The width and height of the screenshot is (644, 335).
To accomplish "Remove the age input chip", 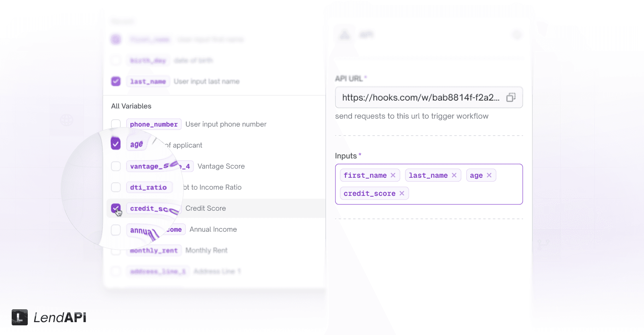I will (489, 175).
